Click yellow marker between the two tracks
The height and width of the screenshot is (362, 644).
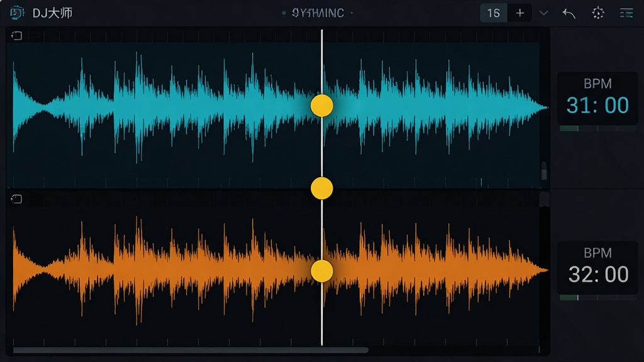[322, 189]
